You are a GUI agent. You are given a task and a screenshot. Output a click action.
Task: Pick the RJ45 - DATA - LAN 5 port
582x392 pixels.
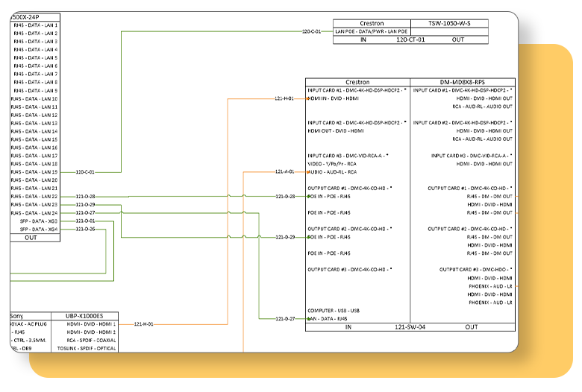36,58
